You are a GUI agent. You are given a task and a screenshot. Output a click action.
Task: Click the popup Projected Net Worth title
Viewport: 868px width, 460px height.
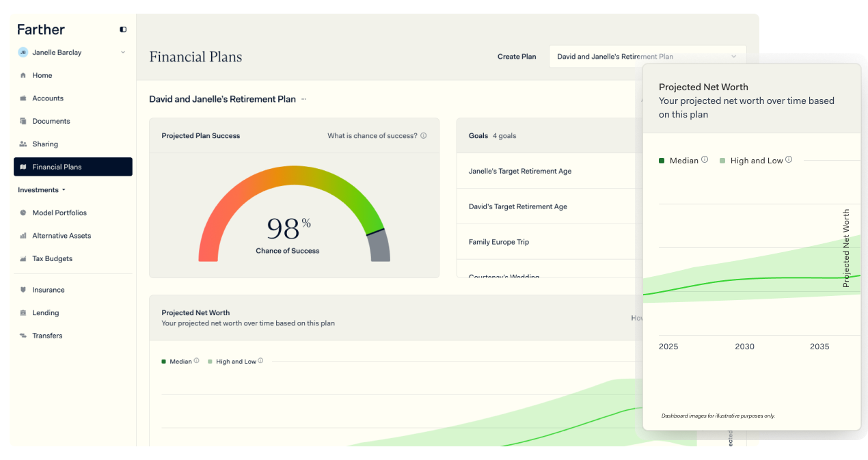coord(703,87)
